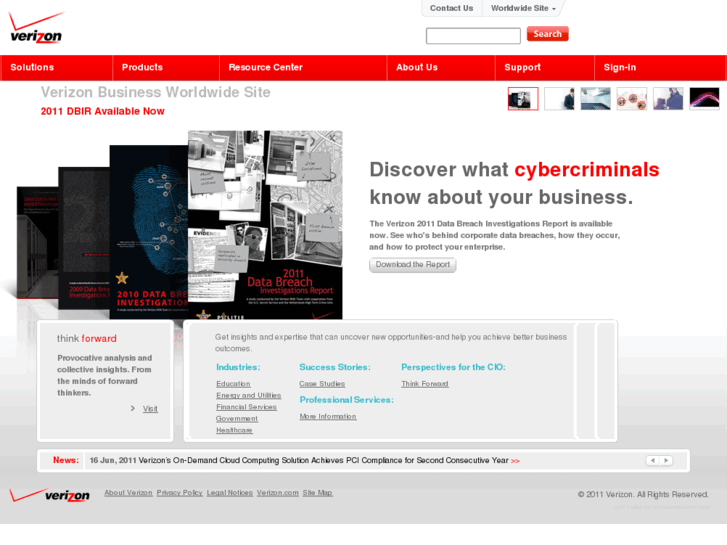Open the About Verizon footer link

coord(128,493)
